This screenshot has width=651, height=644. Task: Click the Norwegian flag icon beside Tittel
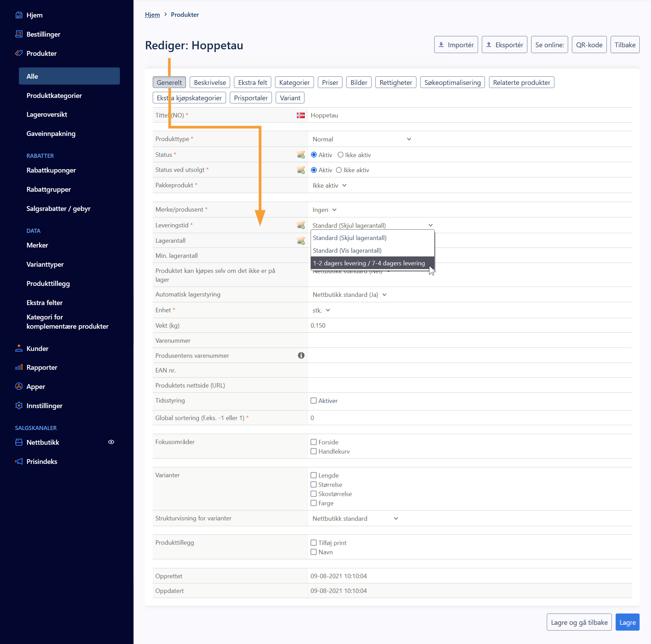[301, 115]
